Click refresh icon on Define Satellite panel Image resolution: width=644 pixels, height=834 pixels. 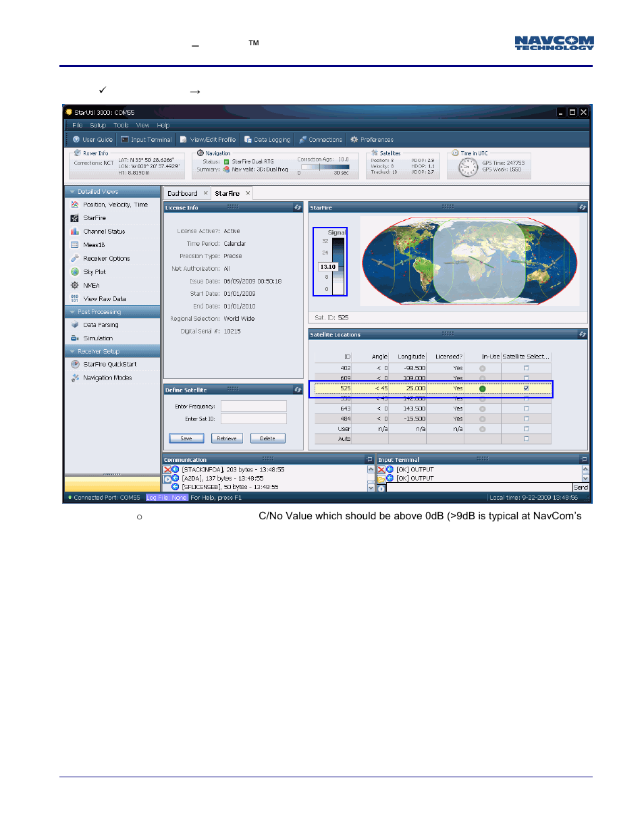(x=298, y=390)
